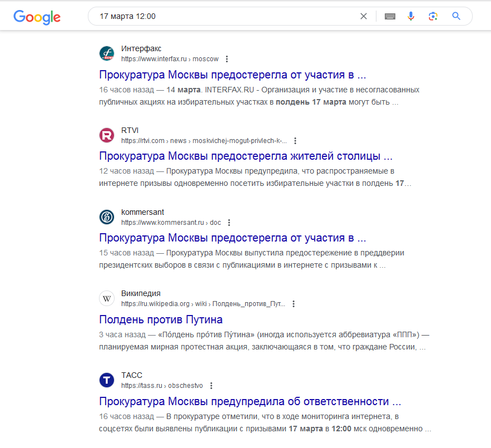Open RTVI headline about жителей столицы
The height and width of the screenshot is (448, 491).
(x=246, y=156)
